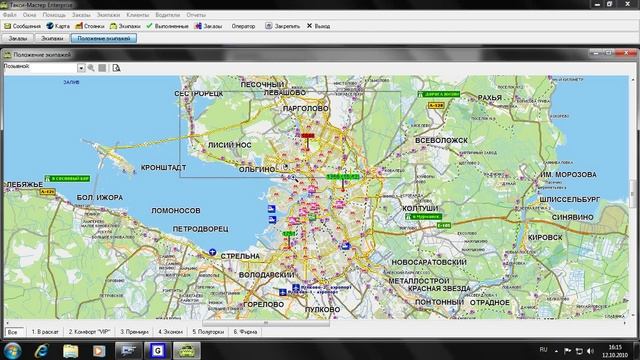Click the Закрепить pin toolbar item

[282, 26]
